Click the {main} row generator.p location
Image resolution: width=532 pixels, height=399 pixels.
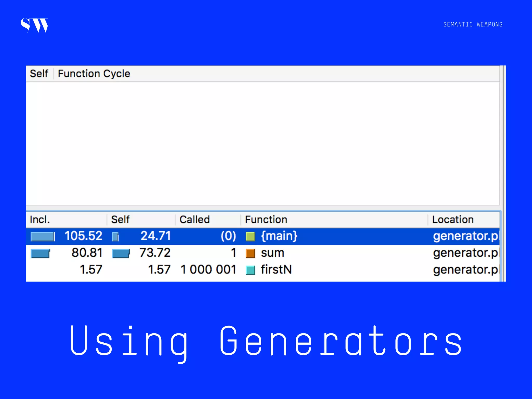[466, 236]
